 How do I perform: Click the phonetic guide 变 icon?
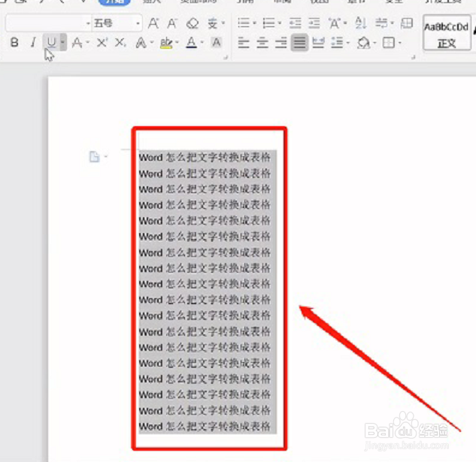pos(213,23)
